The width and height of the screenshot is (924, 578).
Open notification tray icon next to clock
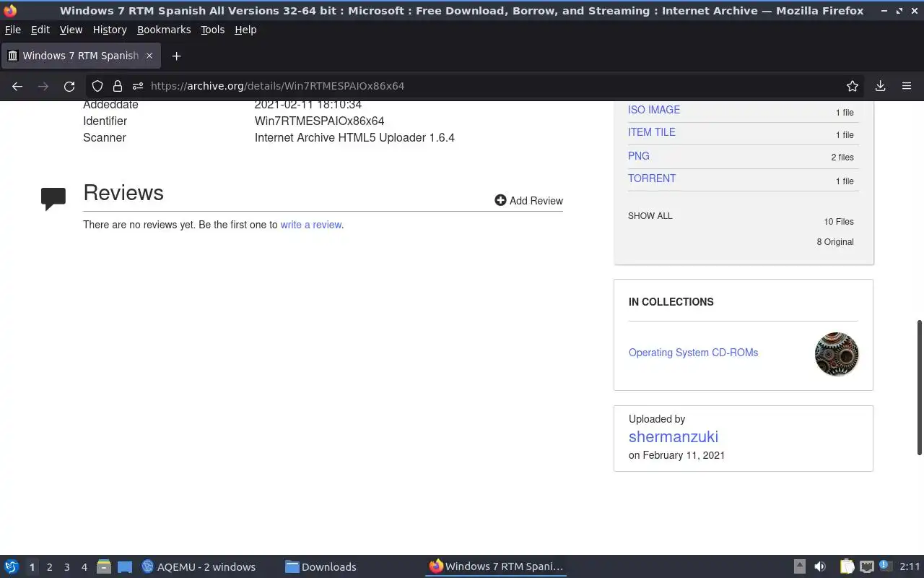886,566
